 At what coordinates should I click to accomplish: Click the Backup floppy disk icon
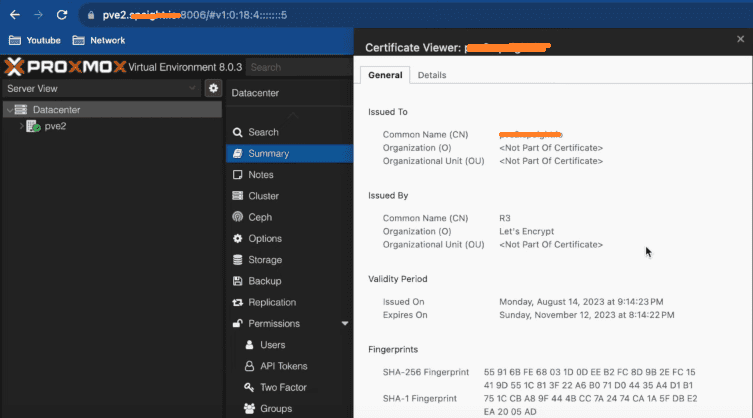pyautogui.click(x=237, y=281)
